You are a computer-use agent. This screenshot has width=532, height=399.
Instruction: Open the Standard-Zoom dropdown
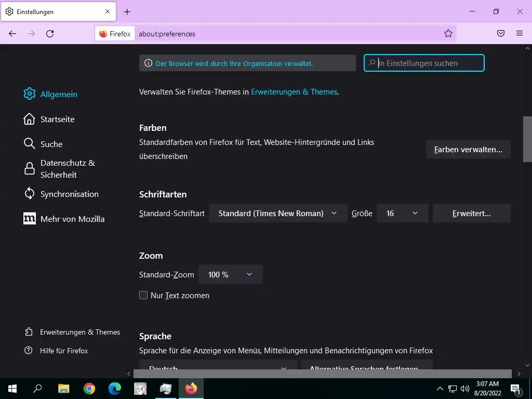pos(231,274)
